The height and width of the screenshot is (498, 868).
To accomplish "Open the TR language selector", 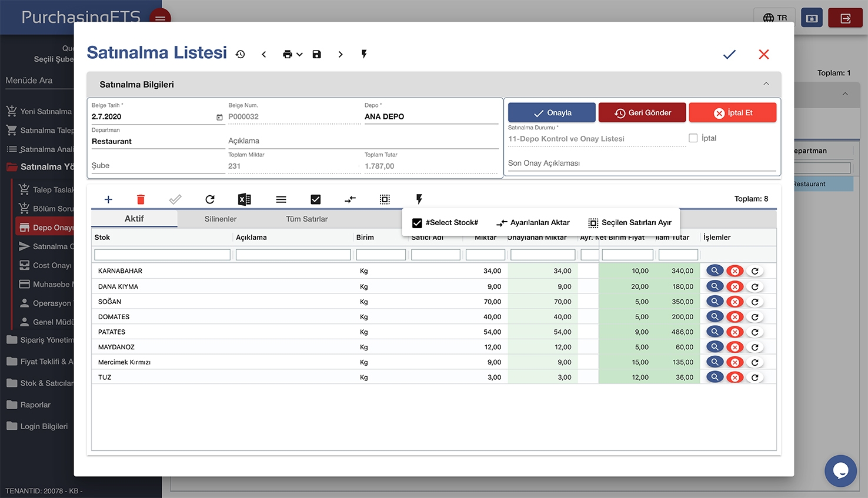I will pos(774,18).
